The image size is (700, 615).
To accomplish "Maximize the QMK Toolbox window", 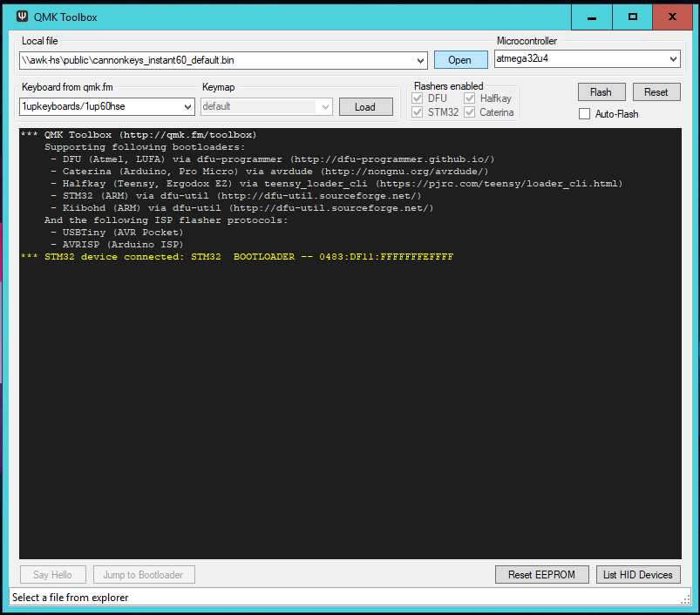I will tap(632, 17).
